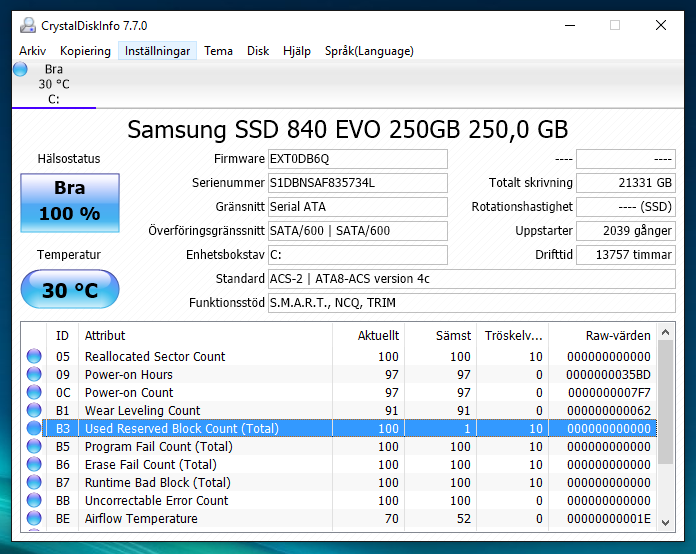Click raw value 00000000001E
This screenshot has height=554, width=696.
click(609, 518)
